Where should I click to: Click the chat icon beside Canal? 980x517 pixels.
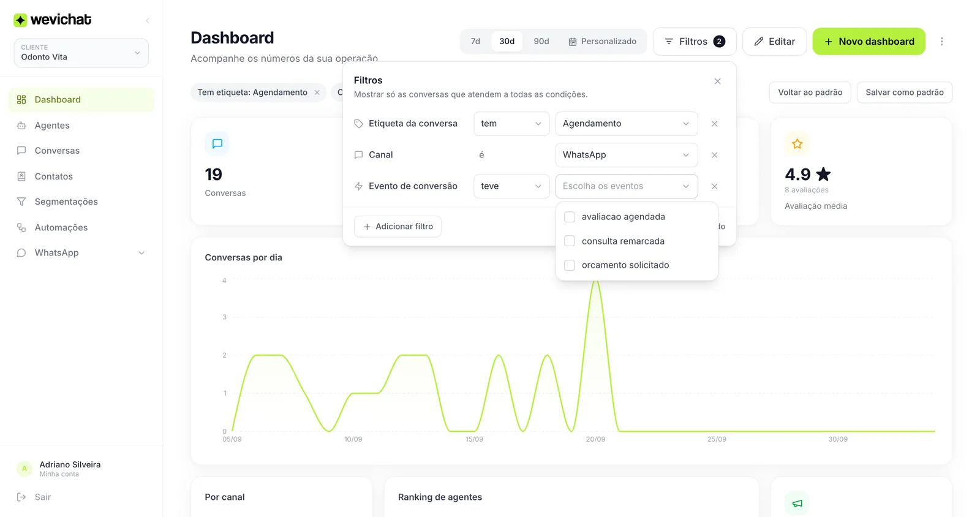click(x=359, y=155)
